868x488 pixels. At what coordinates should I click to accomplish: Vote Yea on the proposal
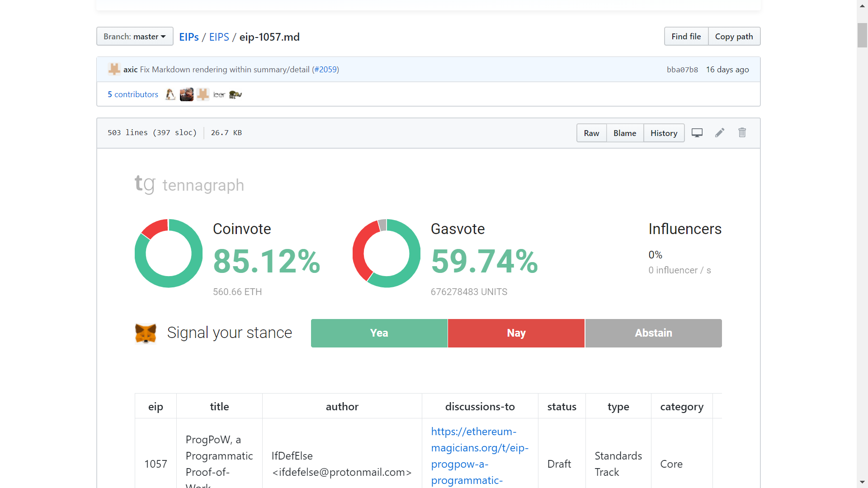tap(379, 333)
